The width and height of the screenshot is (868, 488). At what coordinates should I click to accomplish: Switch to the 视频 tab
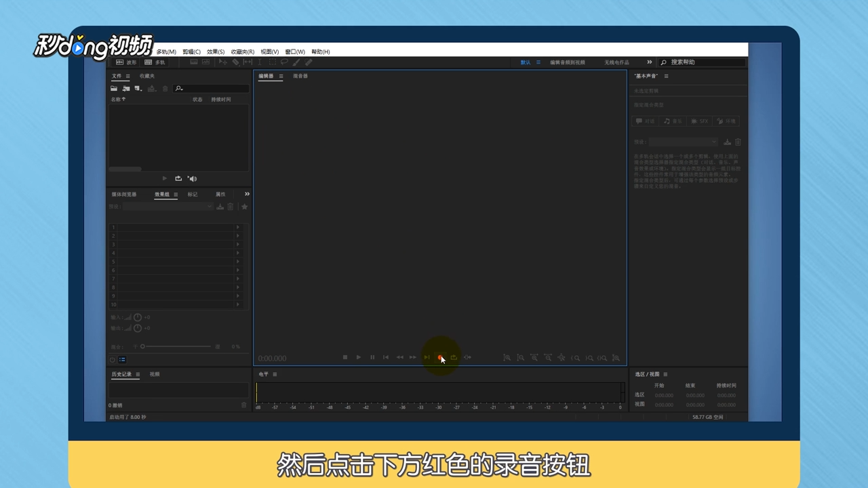(155, 374)
